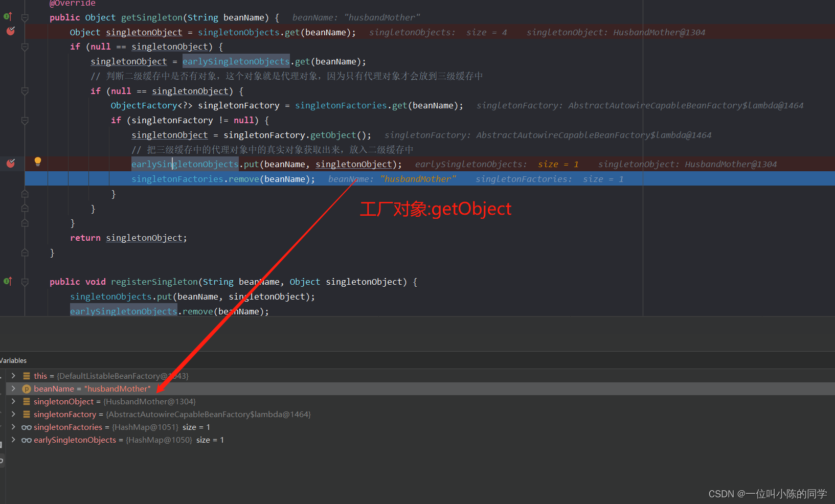Open the yellow lightbulb quick-fix icon
835x504 pixels.
38,162
